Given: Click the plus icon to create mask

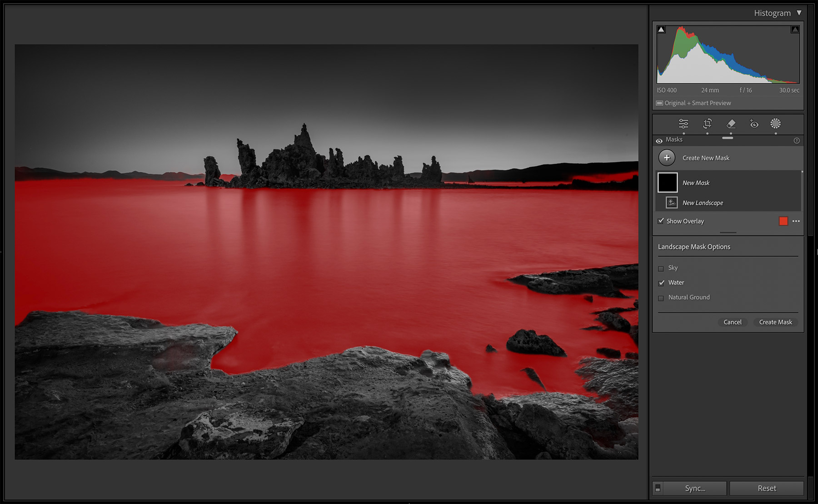Looking at the screenshot, I should click(x=667, y=158).
